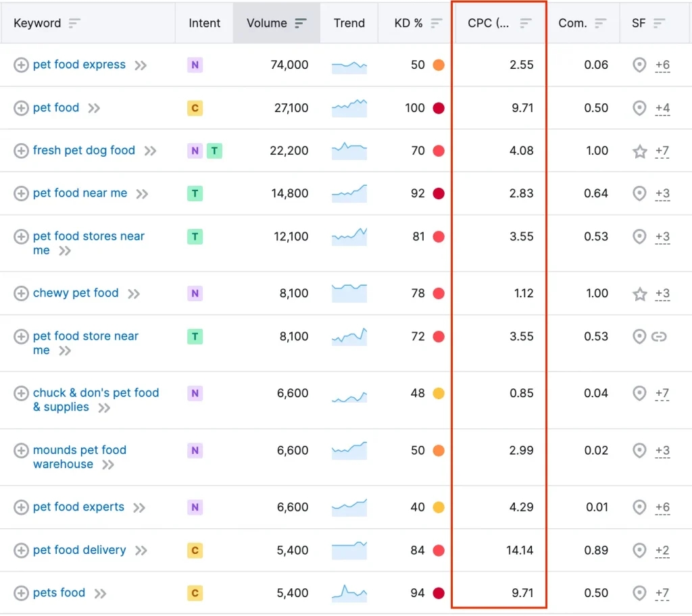Screen dimensions: 692x616
Task: Open 'chewy pet food' keyword link
Action: [76, 293]
